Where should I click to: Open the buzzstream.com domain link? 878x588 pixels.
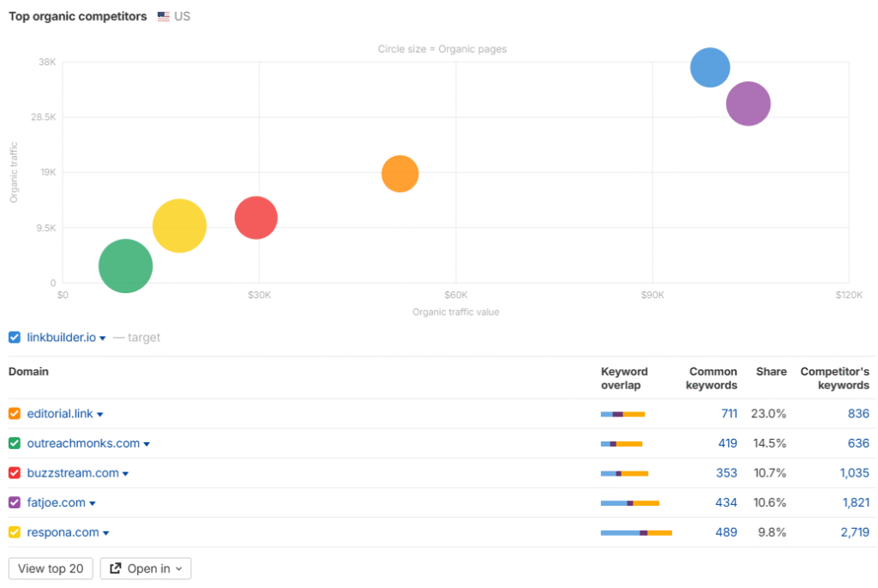pos(73,473)
